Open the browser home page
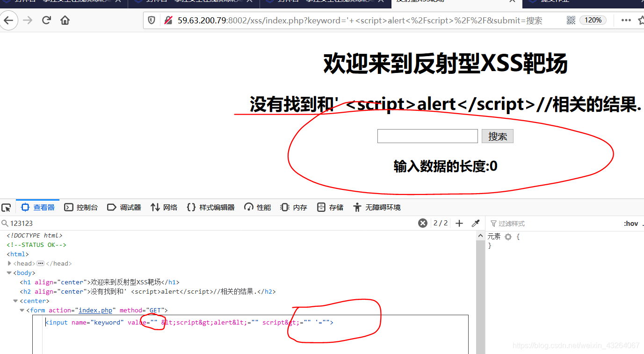644x354 pixels. coord(65,20)
